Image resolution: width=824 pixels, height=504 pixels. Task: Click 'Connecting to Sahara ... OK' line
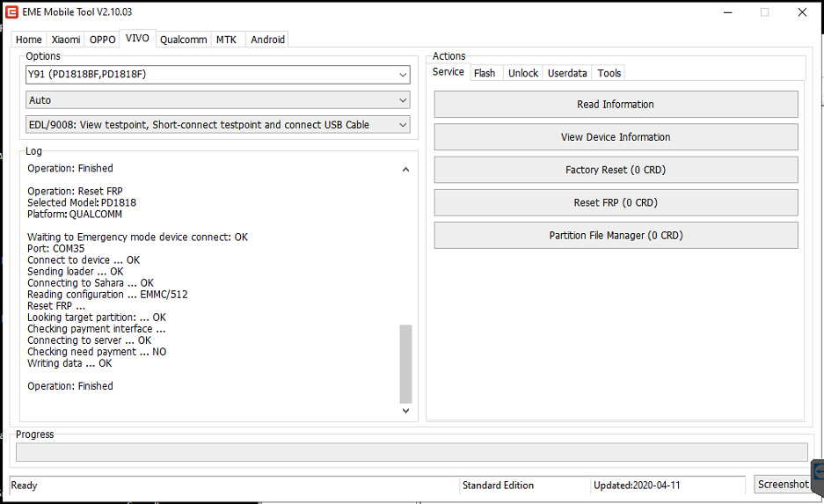coord(91,283)
